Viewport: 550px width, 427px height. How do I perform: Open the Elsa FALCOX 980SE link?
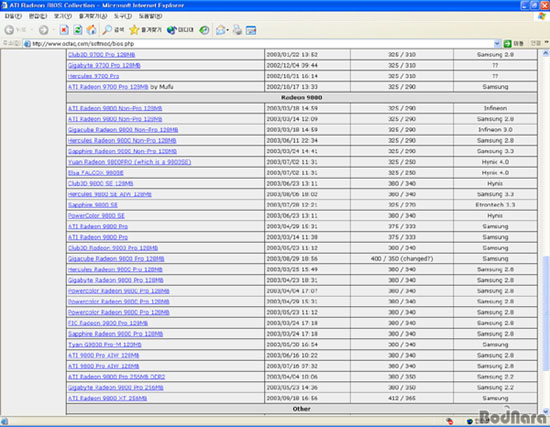coord(96,173)
